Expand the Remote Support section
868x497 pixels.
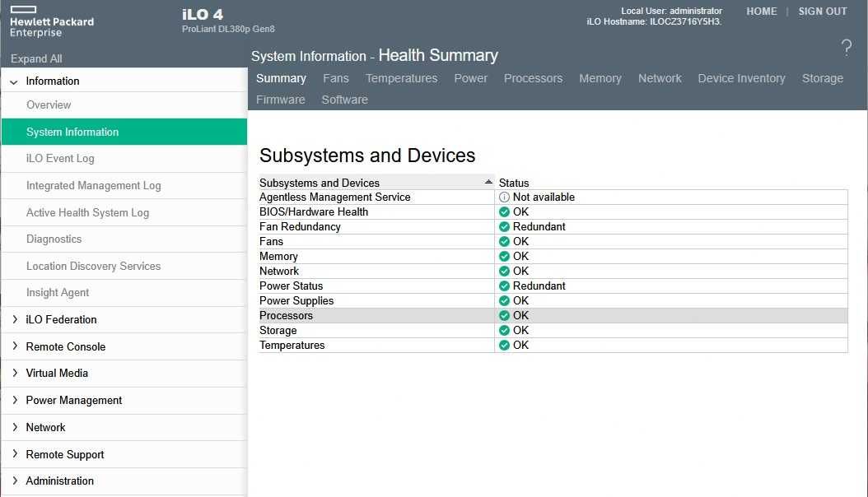tap(15, 454)
